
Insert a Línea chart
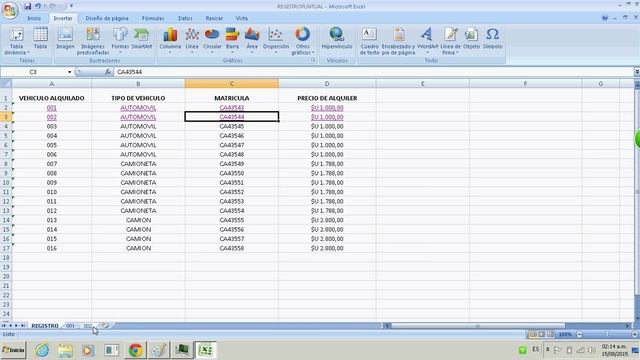[x=192, y=41]
